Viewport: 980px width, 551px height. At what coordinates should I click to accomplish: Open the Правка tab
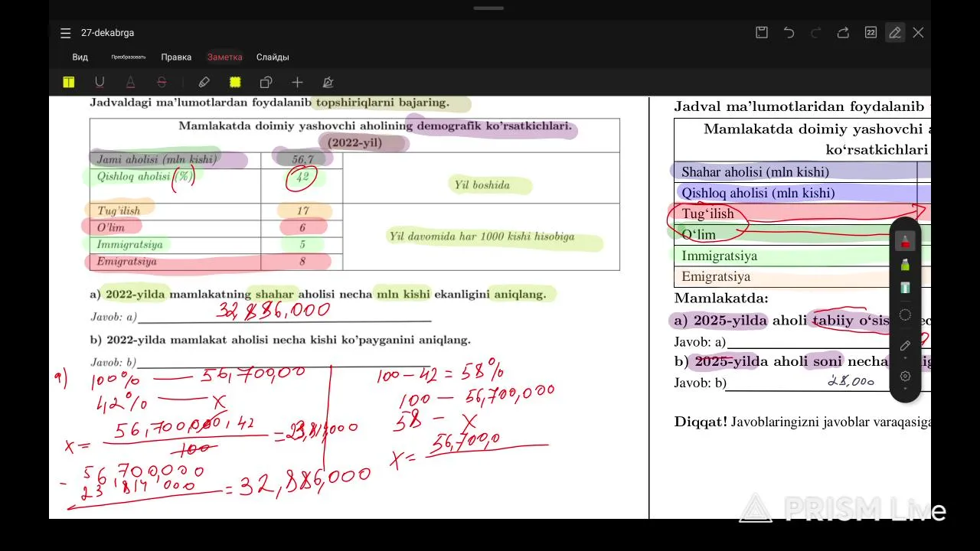click(x=176, y=57)
